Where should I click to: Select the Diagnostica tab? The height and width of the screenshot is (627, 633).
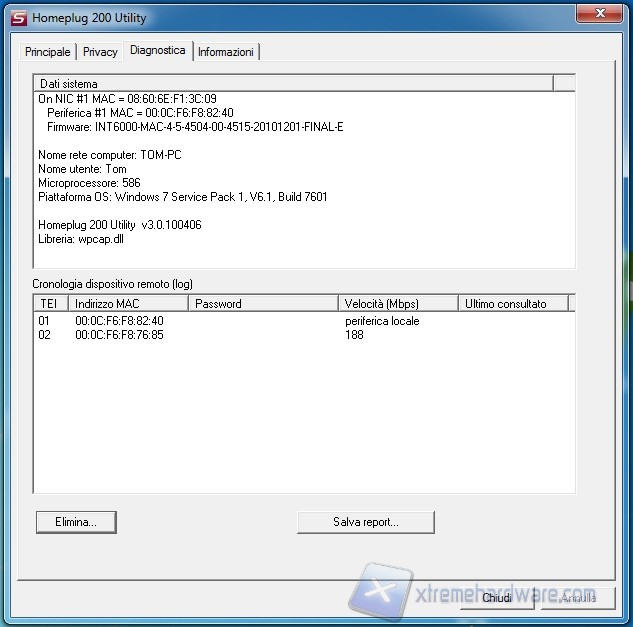pos(157,50)
